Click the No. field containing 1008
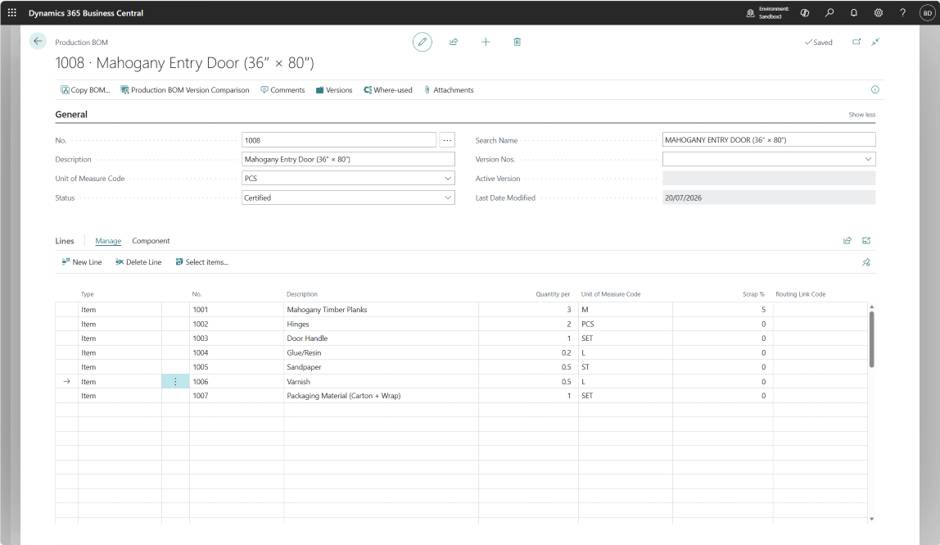The image size is (940, 545). pyautogui.click(x=339, y=140)
